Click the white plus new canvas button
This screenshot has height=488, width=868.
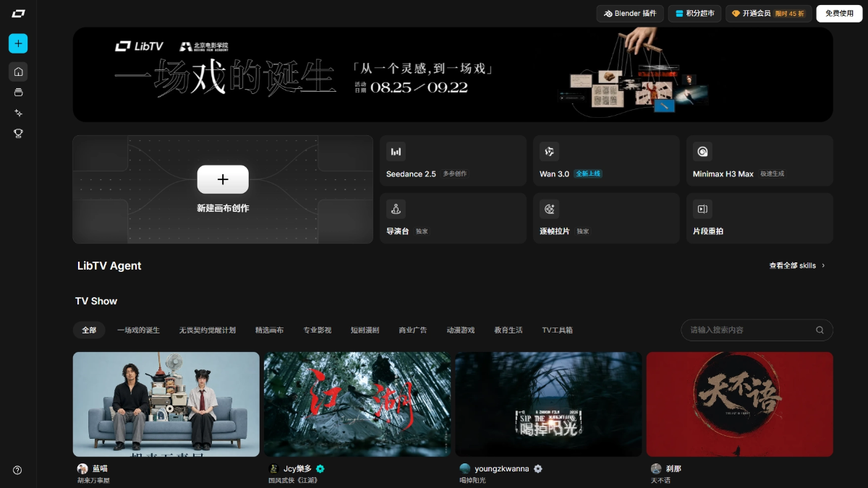click(x=223, y=179)
